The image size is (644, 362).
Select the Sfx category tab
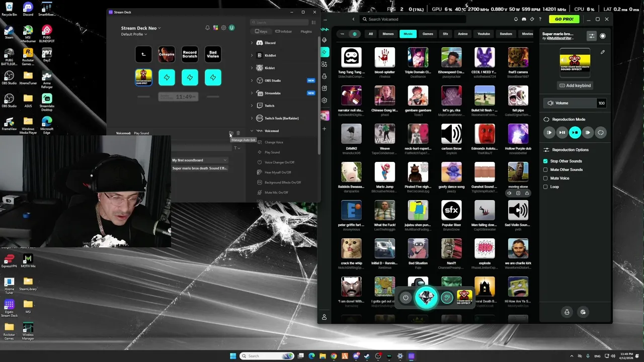tap(445, 34)
